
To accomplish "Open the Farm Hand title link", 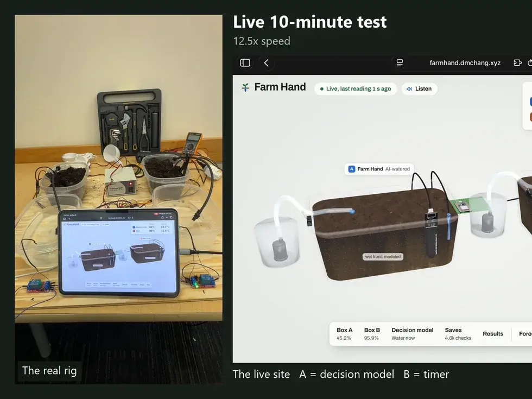I will 280,87.
